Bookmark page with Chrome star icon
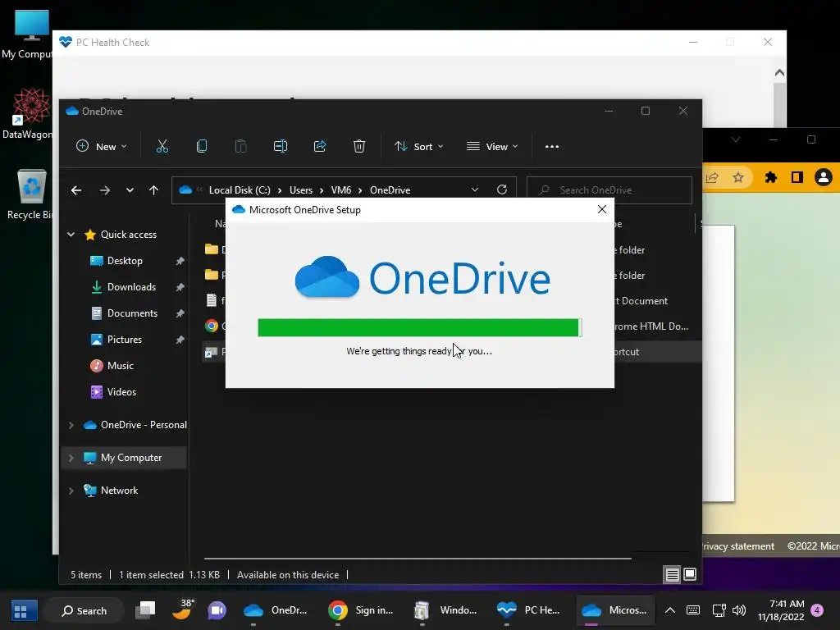Screen dimensions: 840x630 pos(738,177)
